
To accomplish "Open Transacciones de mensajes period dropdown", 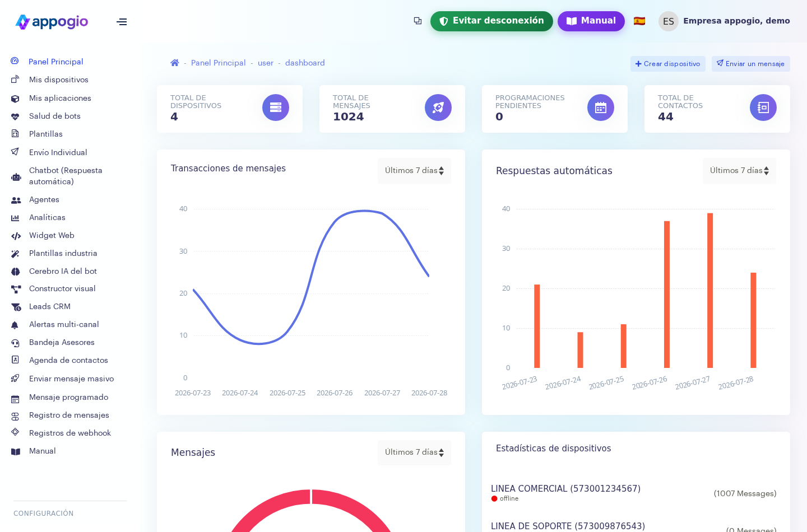I will (414, 171).
